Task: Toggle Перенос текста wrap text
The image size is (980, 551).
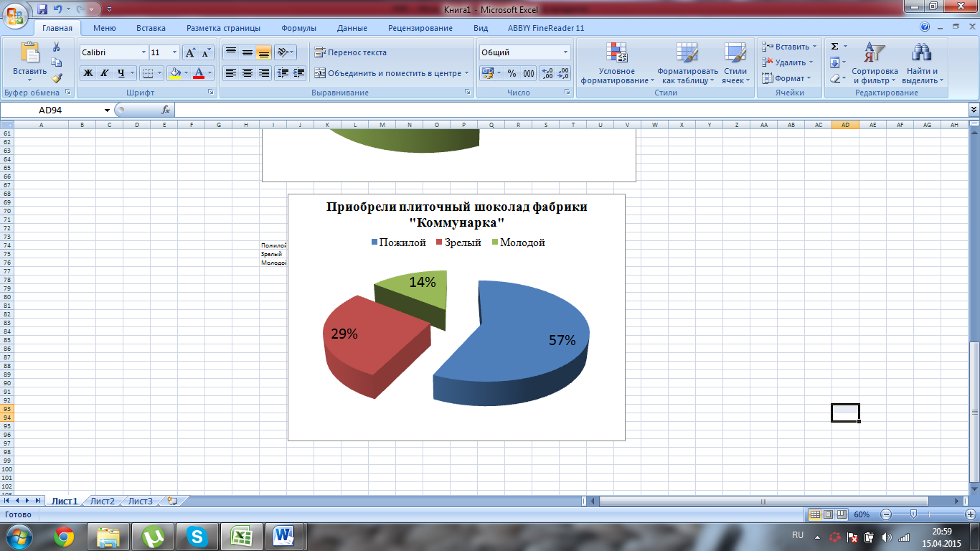Action: [351, 52]
